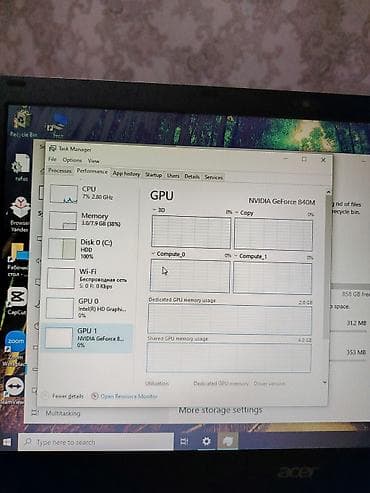
Task: Click the Task Manager taskbar icon
Action: (x=228, y=441)
